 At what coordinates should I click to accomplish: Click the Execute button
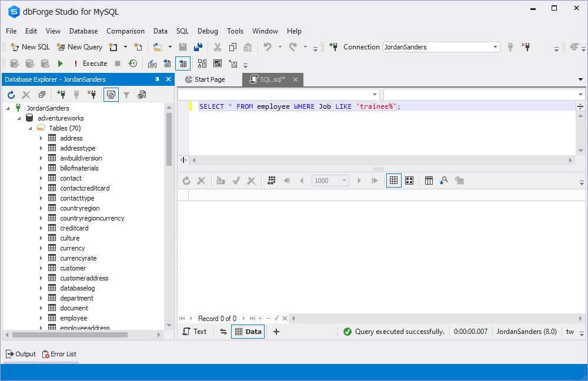tap(91, 63)
